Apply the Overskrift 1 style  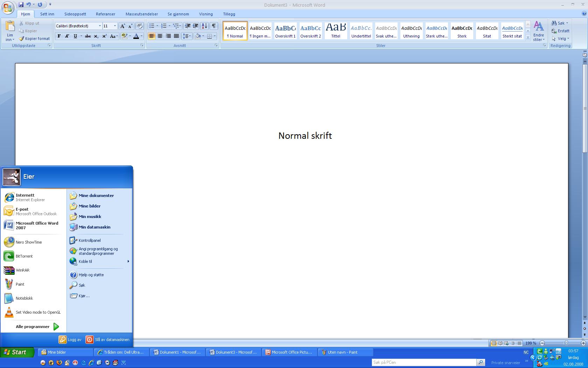pos(285,31)
